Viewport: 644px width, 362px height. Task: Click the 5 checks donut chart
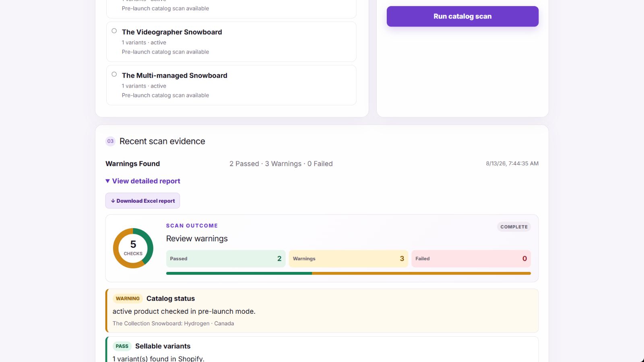click(133, 248)
